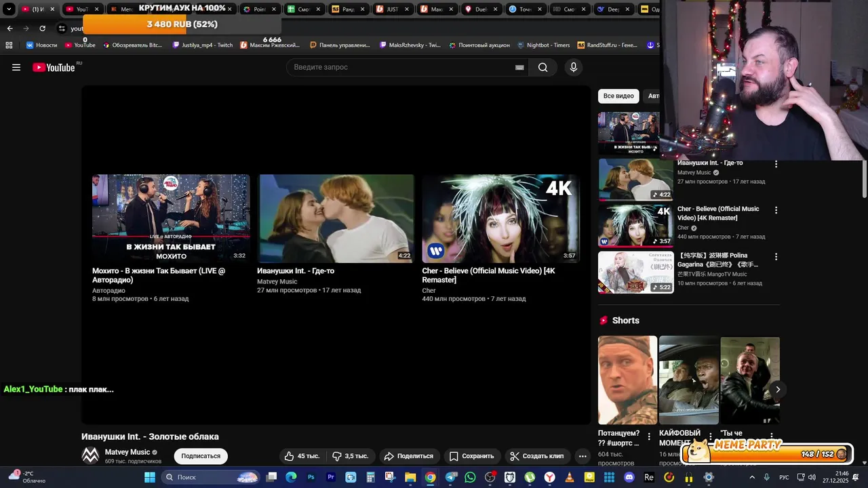The width and height of the screenshot is (868, 488).
Task: Open the Новости bookmark
Action: (x=41, y=45)
